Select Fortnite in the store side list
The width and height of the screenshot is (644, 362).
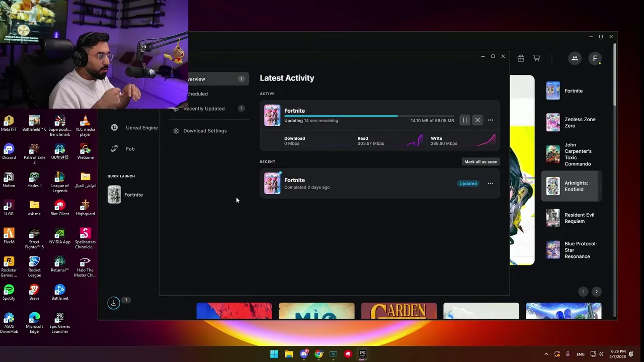pos(571,90)
